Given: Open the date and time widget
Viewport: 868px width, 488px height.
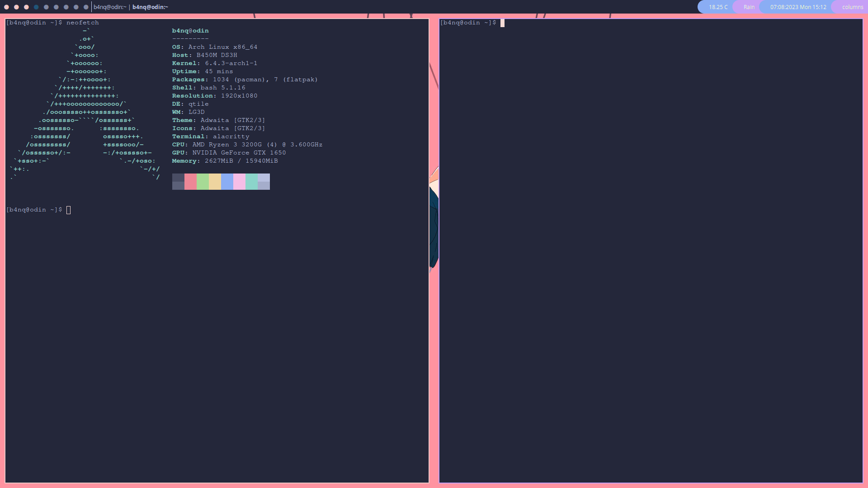Looking at the screenshot, I should [798, 7].
